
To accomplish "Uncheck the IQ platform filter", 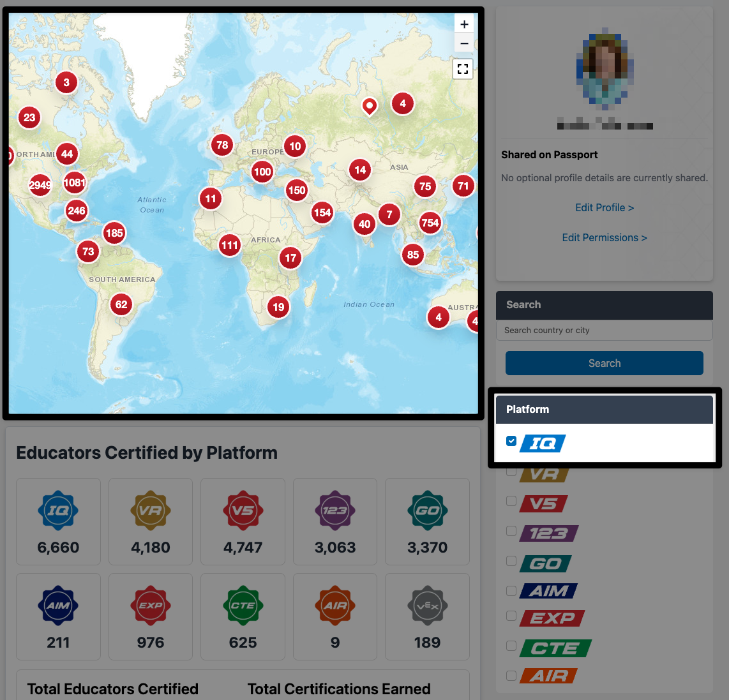I will [x=511, y=441].
